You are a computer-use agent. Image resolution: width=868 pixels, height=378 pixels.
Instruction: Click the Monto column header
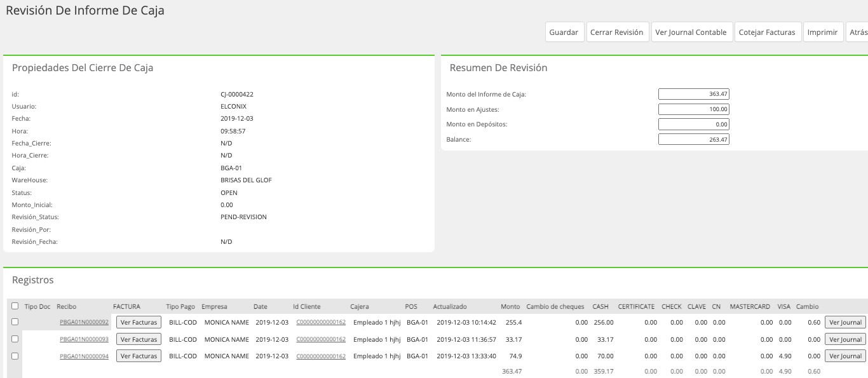(510, 306)
